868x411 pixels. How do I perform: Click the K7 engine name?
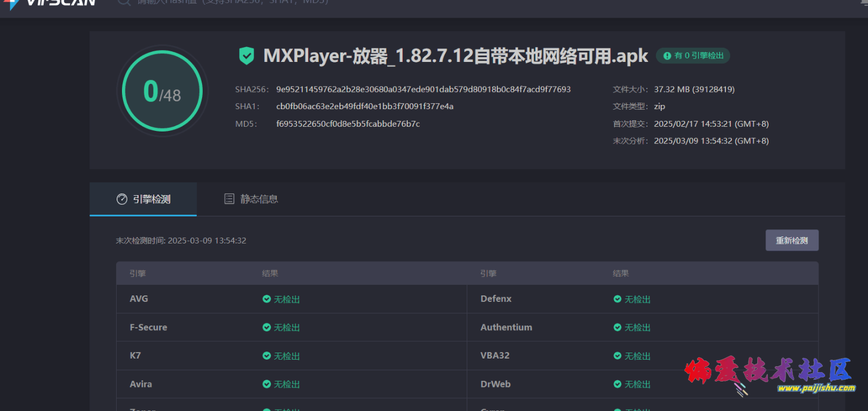[x=135, y=356]
